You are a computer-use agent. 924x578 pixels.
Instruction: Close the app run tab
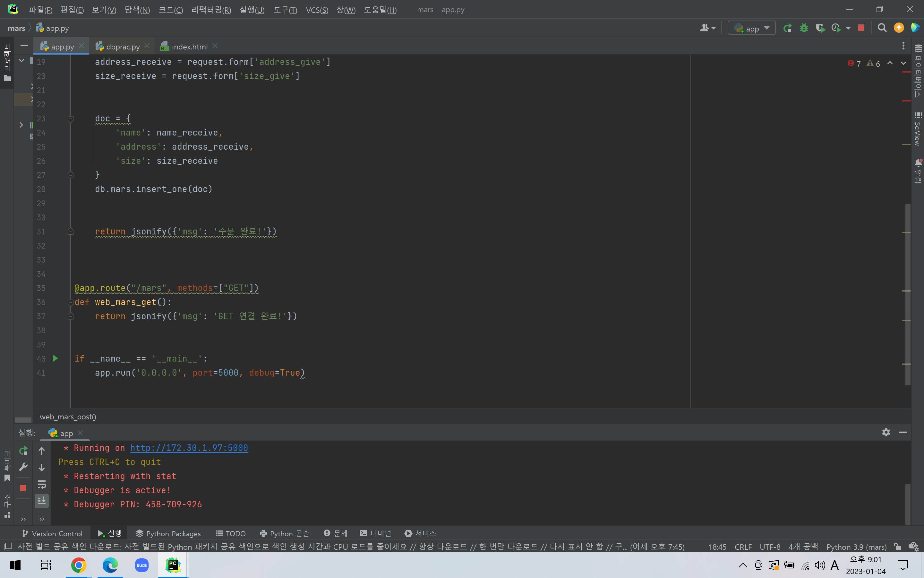pos(80,433)
